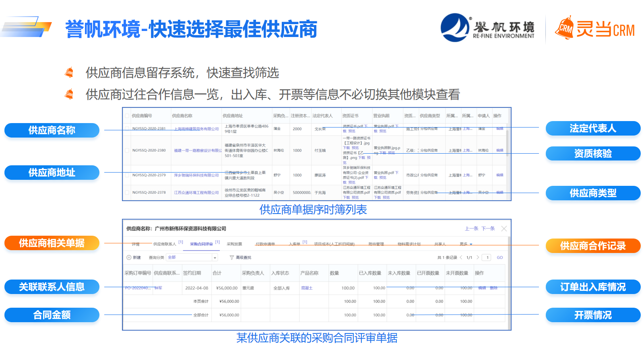Click the new record plus icon
The height and width of the screenshot is (362, 644).
click(129, 257)
